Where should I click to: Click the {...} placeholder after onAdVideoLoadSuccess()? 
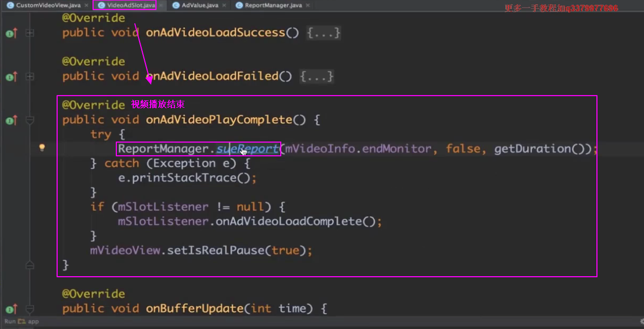pyautogui.click(x=324, y=33)
